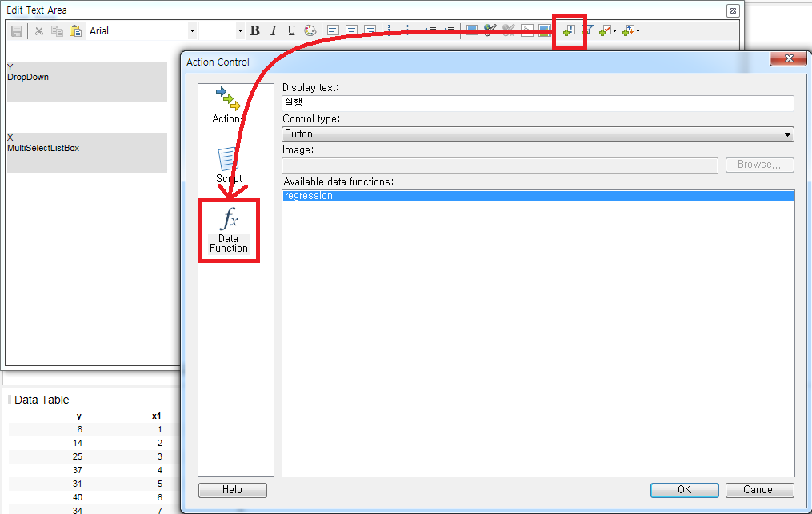The image size is (812, 514).
Task: Toggle Bold formatting
Action: pyautogui.click(x=254, y=30)
